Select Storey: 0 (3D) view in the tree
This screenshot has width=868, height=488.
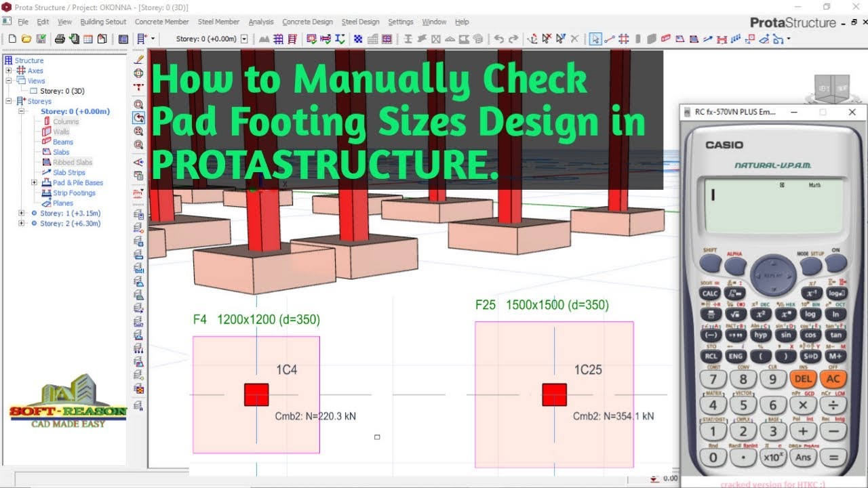tap(62, 91)
